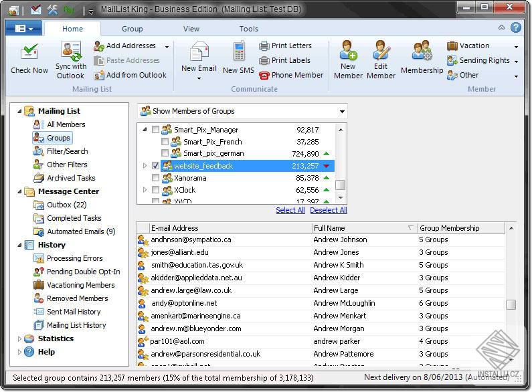This screenshot has width=532, height=392.
Task: Collapse the Message Center tree node
Action: click(19, 191)
